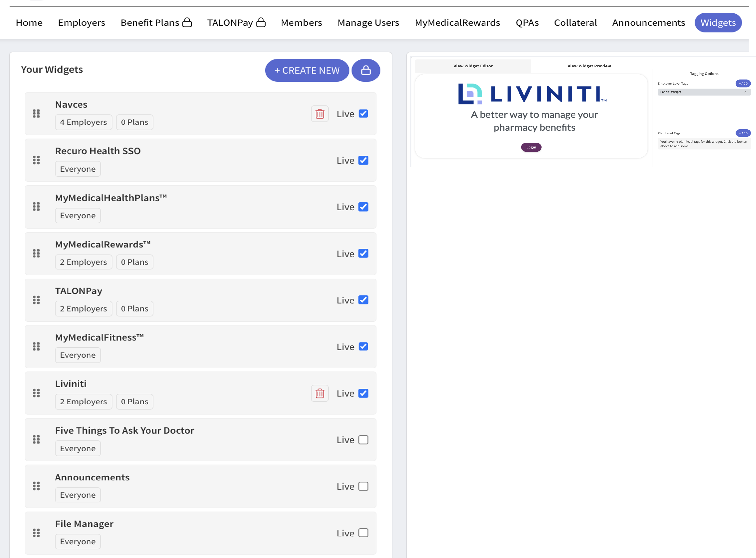Toggle Live off for MyMedicalRewards widget
Image resolution: width=756 pixels, height=558 pixels.
coord(363,254)
